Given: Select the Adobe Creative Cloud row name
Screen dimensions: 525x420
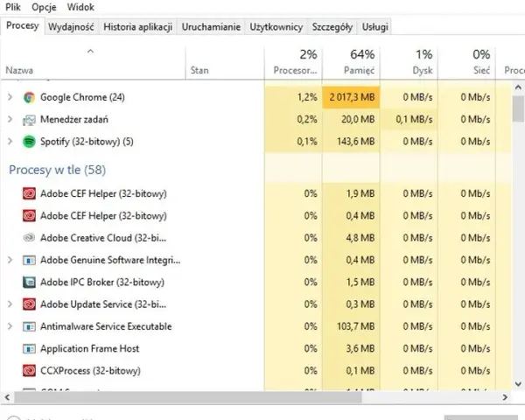Looking at the screenshot, I should tap(103, 238).
